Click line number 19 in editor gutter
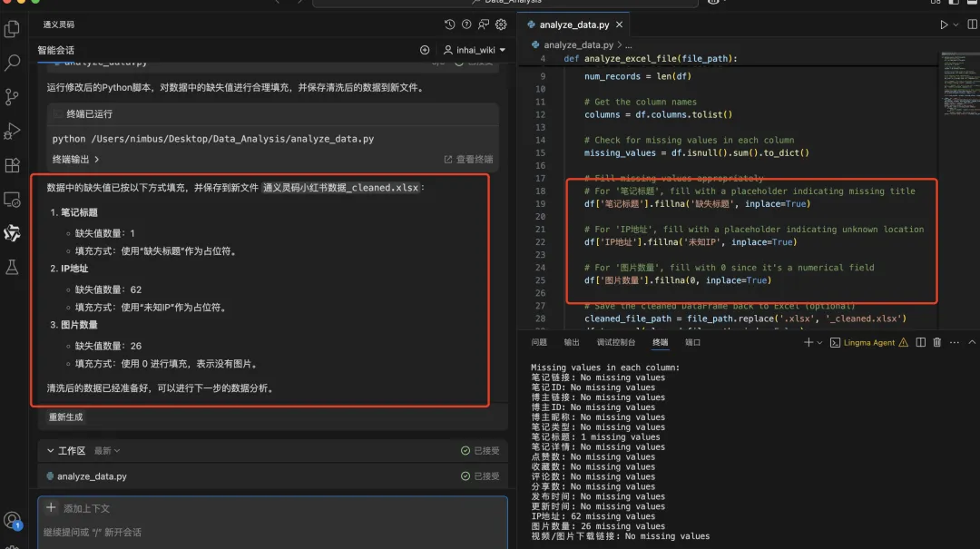Viewport: 980px width, 549px height. pos(540,204)
